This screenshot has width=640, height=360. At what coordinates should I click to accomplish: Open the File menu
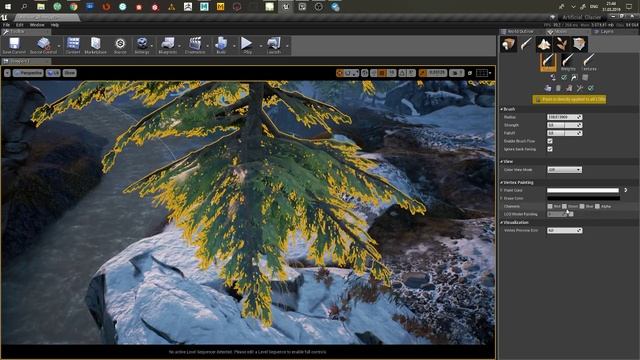click(x=7, y=25)
